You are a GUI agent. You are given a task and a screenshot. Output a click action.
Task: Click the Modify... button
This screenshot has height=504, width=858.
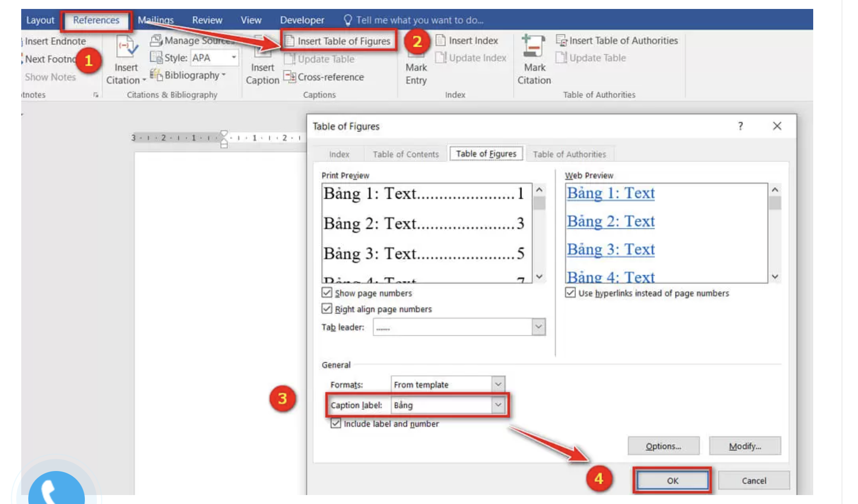click(744, 446)
